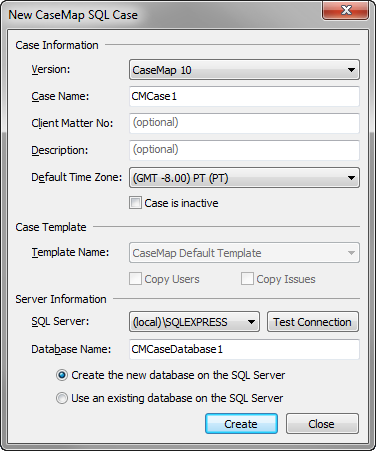Screen dimensions: 376x451
Task: Tick the Case is inactive checkbox
Action: [x=135, y=203]
